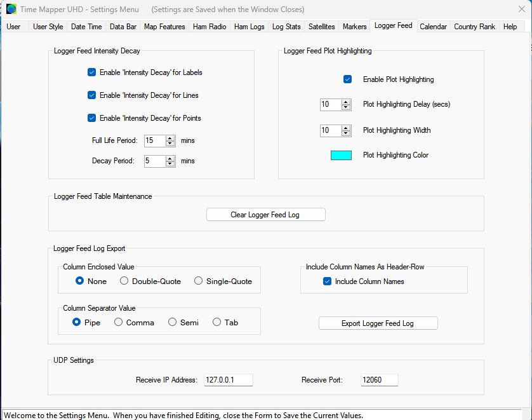Decrease Decay Period with down arrow

[x=170, y=164]
